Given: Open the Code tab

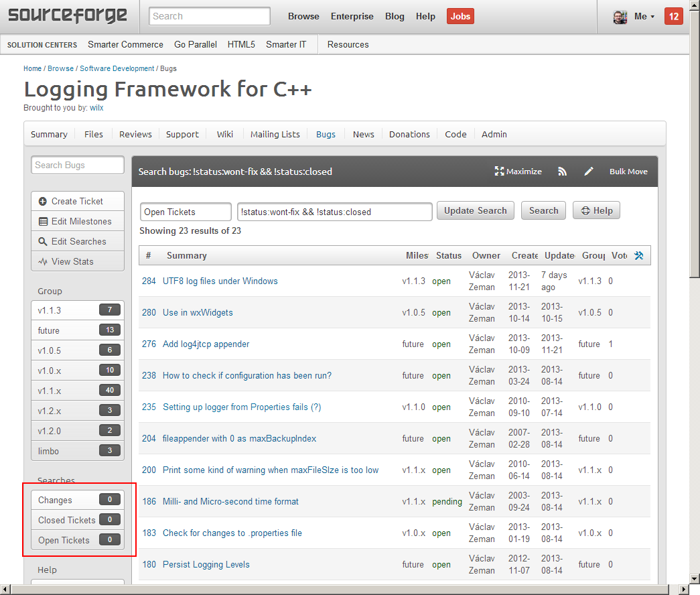Looking at the screenshot, I should coord(456,134).
